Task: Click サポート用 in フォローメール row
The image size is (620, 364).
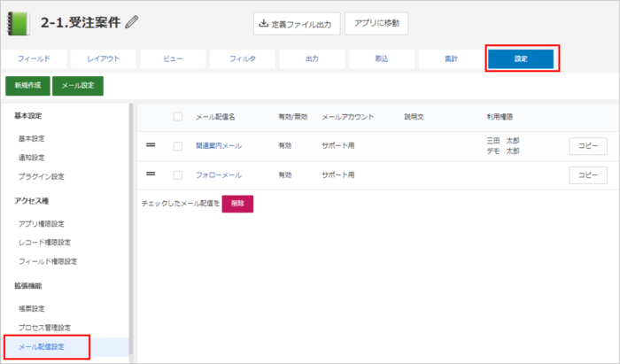Action: pos(338,175)
